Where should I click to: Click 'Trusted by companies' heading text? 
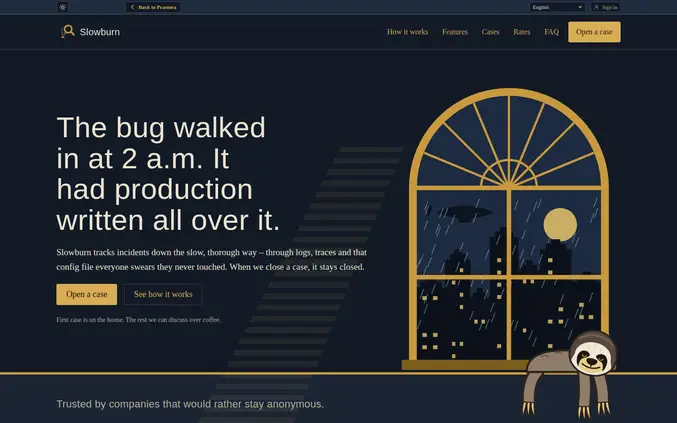[190, 404]
